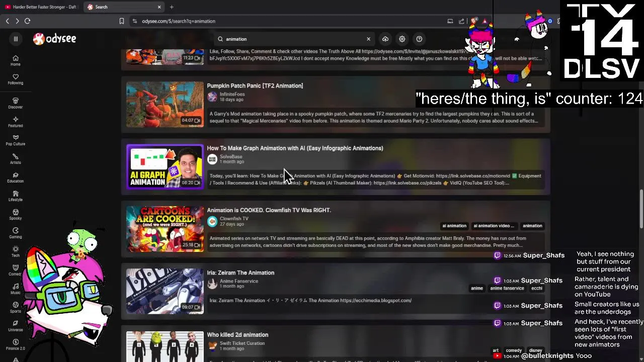The image size is (644, 362).
Task: Open Pumpkin Patch Panic video thumbnail
Action: (165, 105)
